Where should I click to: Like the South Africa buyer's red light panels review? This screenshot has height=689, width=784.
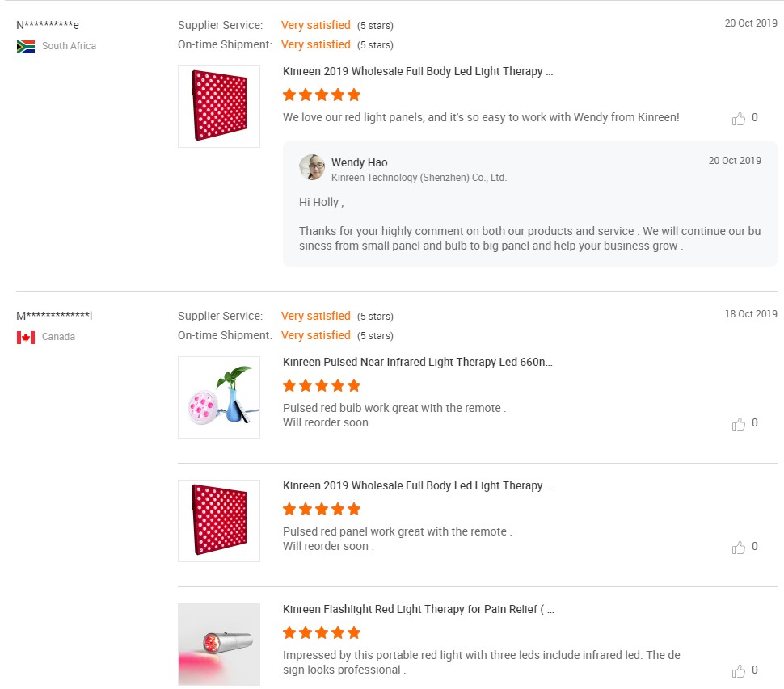(738, 119)
